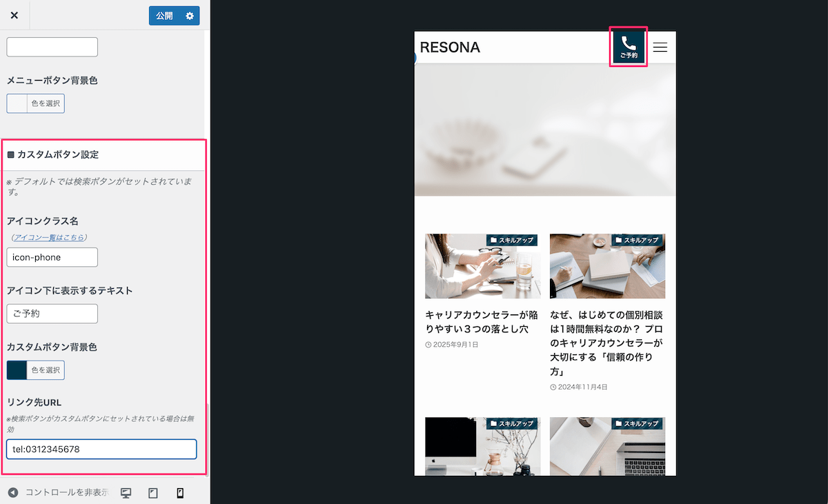Click スキルアップ tag on second article
Image resolution: width=828 pixels, height=504 pixels.
pos(638,240)
